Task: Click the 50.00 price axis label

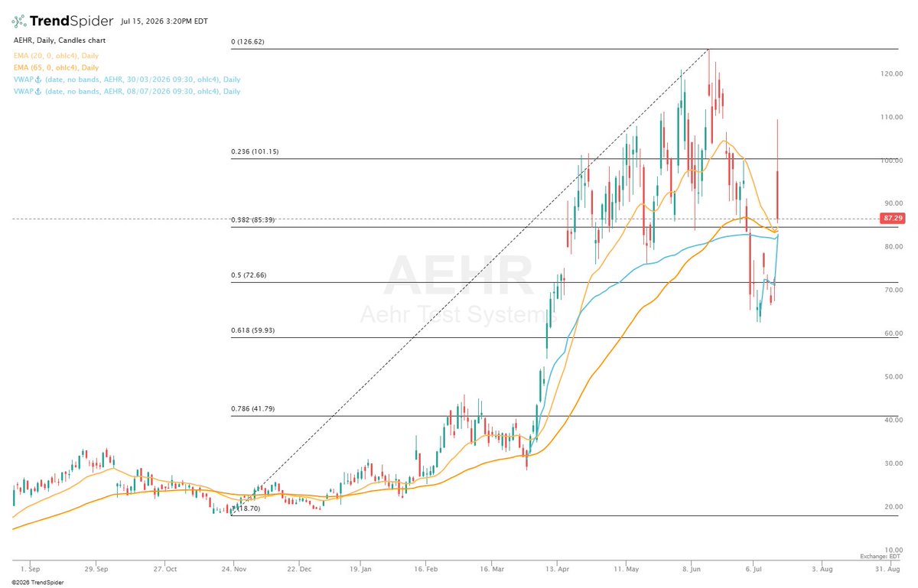Action: pyautogui.click(x=894, y=377)
